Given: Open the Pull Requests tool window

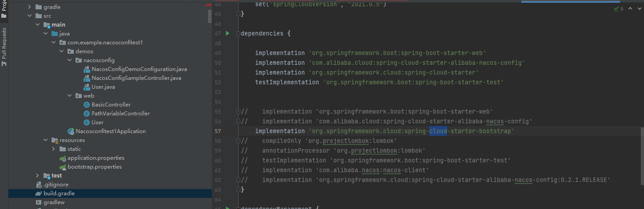Looking at the screenshot, I should [4, 46].
